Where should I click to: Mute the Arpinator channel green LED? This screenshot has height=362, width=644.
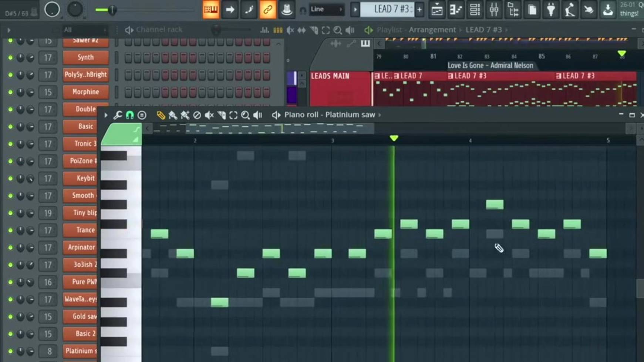click(10, 248)
